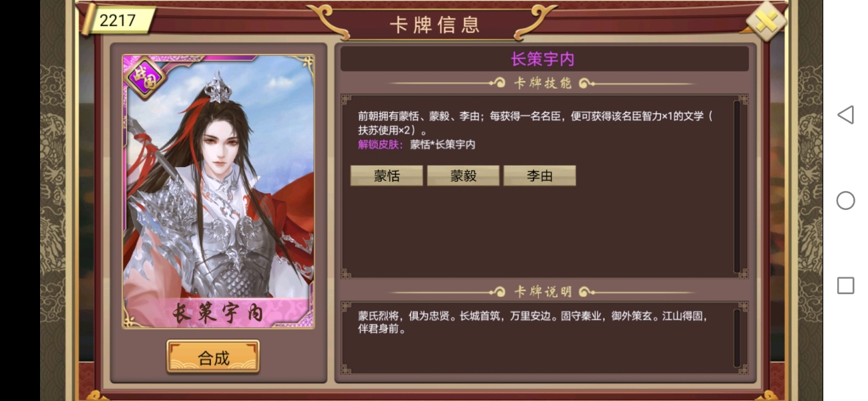
Task: Tap the Android back triangle
Action: (x=845, y=114)
